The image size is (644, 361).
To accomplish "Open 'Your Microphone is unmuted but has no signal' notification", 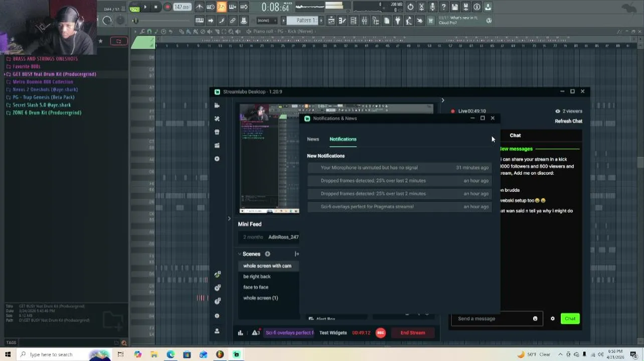I will [x=398, y=168].
